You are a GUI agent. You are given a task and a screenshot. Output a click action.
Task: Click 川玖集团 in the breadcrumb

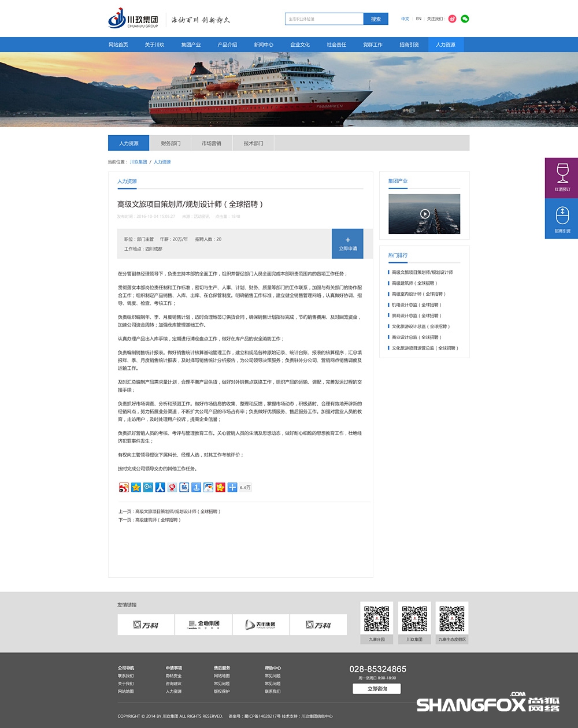pyautogui.click(x=139, y=162)
